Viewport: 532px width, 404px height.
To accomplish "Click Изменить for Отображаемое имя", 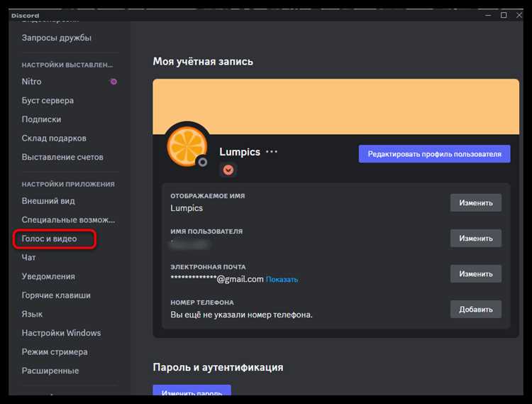I will pos(476,203).
